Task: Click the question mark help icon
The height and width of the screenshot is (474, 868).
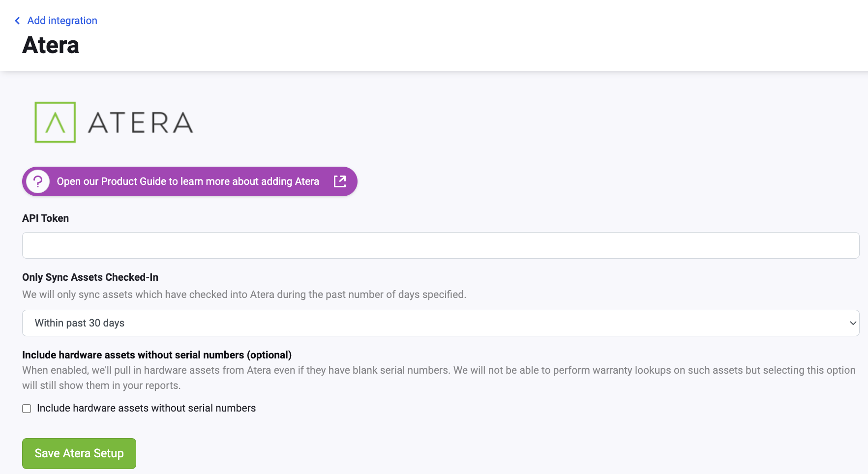Action: point(38,181)
